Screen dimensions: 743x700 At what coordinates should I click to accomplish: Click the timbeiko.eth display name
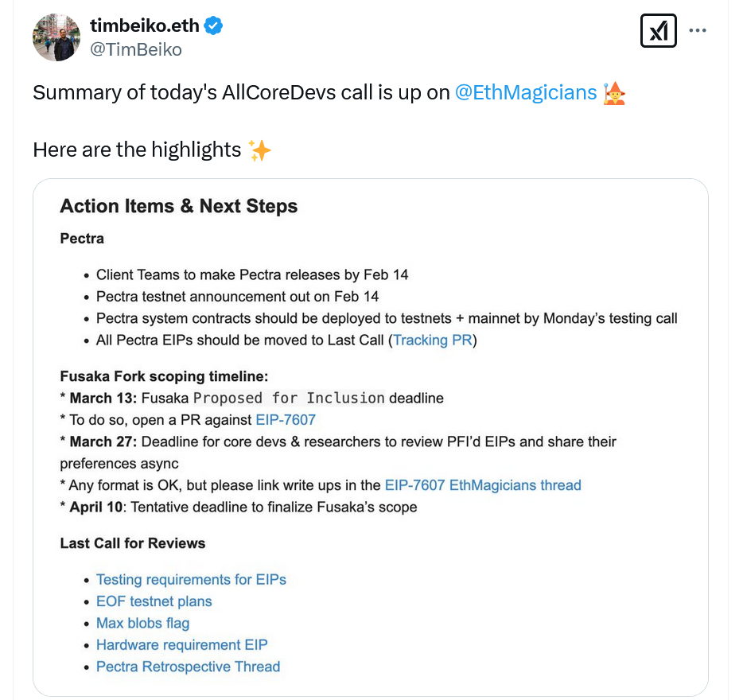click(x=145, y=25)
